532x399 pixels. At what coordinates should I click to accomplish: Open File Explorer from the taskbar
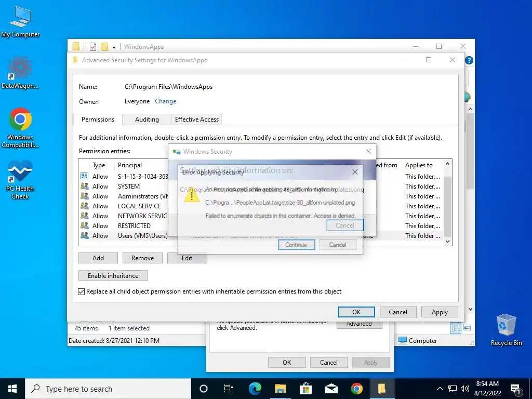(x=280, y=389)
